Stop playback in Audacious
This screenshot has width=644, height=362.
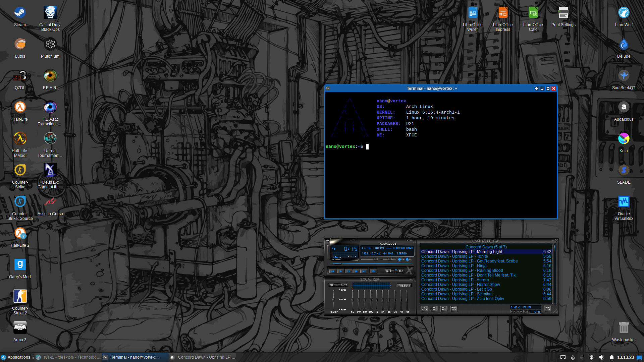356,271
